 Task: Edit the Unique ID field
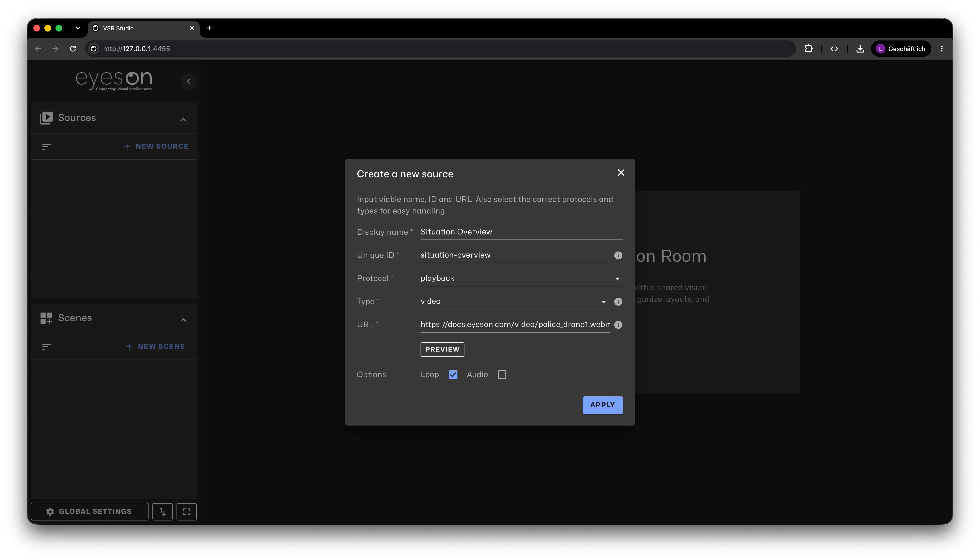[515, 255]
